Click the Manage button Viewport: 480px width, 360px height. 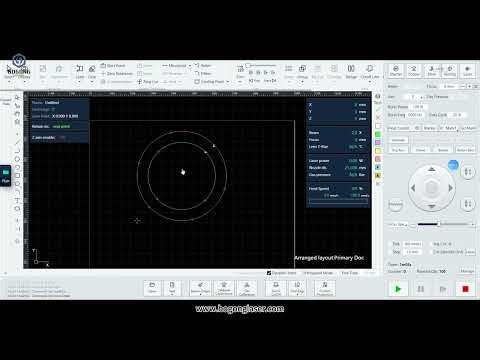(467, 271)
